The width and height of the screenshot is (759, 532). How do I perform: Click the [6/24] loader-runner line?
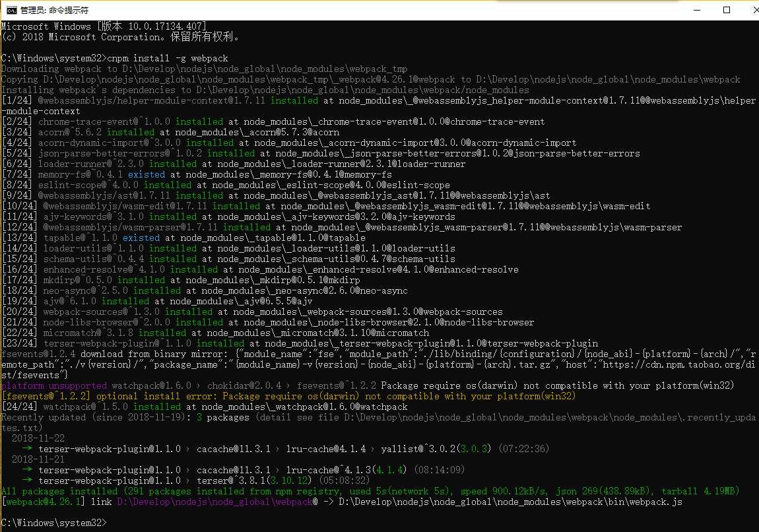(x=234, y=164)
